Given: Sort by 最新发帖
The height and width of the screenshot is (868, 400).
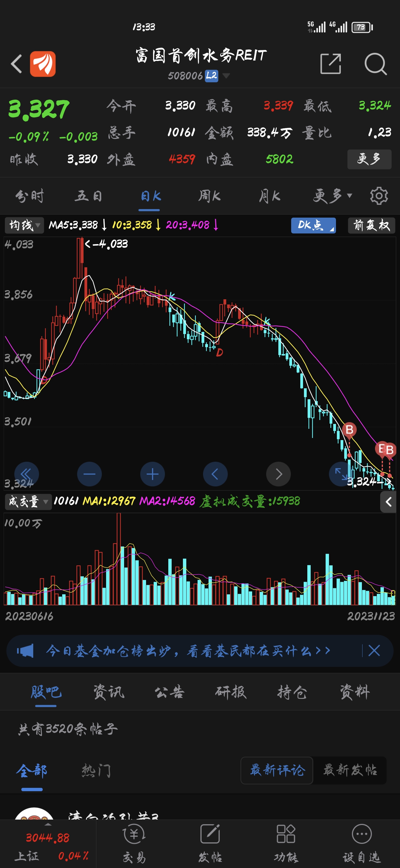Looking at the screenshot, I should point(350,770).
